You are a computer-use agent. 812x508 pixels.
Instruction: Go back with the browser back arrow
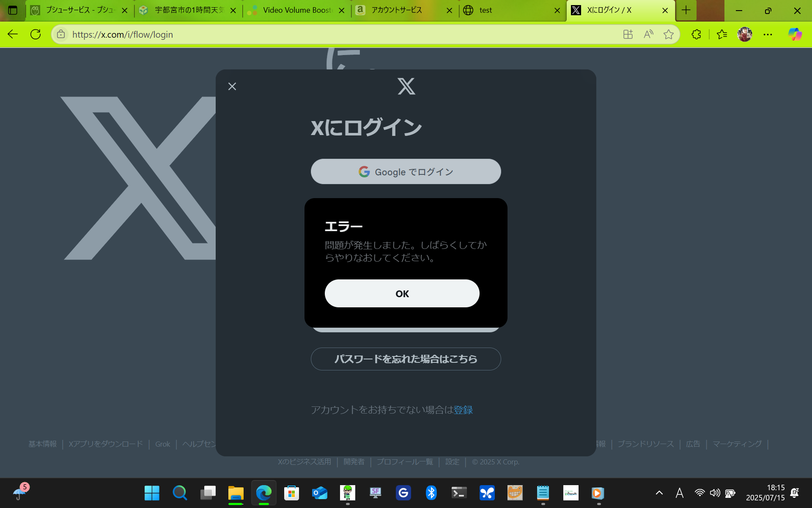pyautogui.click(x=13, y=34)
